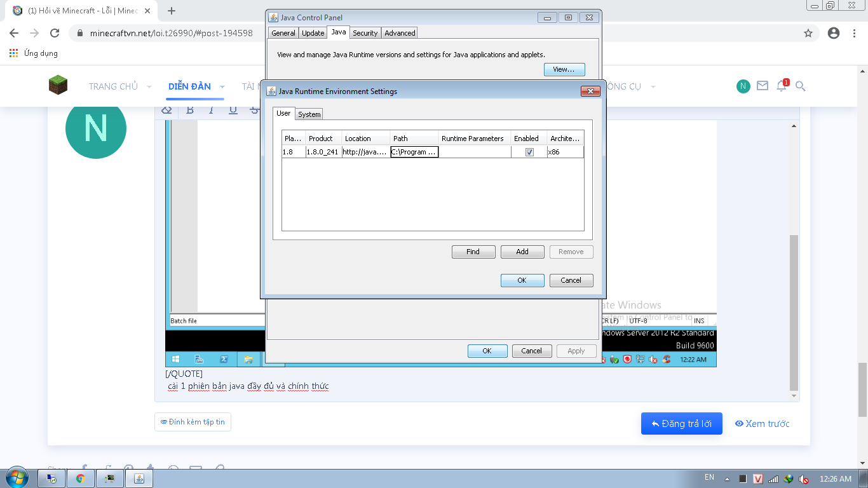This screenshot has width=868, height=488.
Task: Click the editor scrollbar up arrow
Action: [x=794, y=126]
